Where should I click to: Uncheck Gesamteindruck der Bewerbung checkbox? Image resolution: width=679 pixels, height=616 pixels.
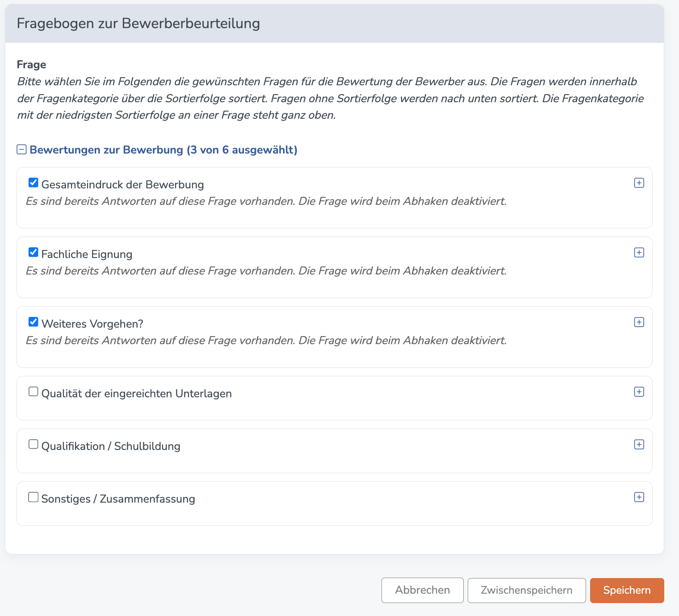34,183
